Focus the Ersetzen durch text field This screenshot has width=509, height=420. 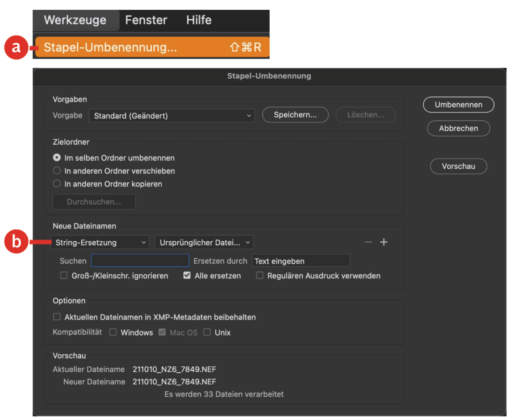301,260
